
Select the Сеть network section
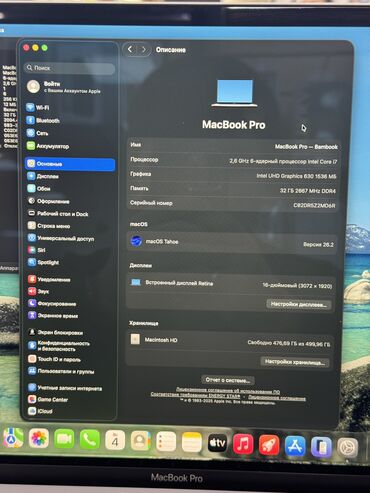coord(37,133)
